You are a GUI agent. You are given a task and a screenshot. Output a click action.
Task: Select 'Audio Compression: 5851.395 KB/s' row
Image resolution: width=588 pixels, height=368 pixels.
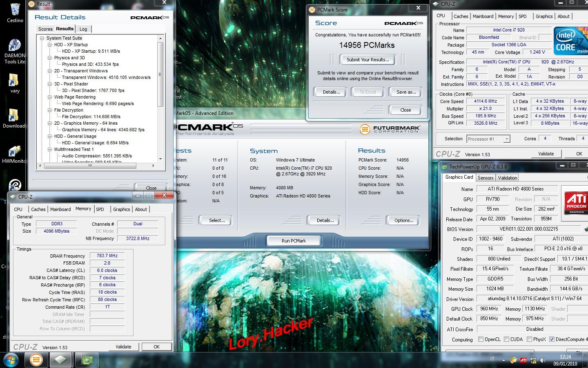click(97, 156)
